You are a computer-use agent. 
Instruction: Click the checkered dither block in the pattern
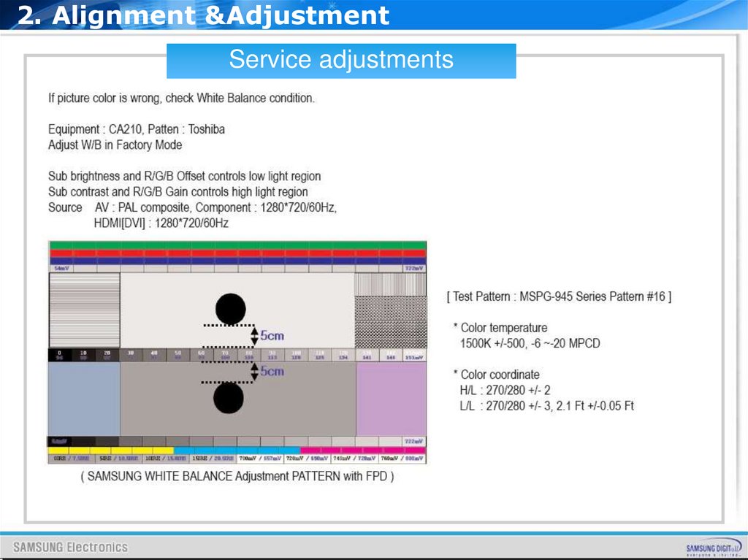(x=391, y=322)
